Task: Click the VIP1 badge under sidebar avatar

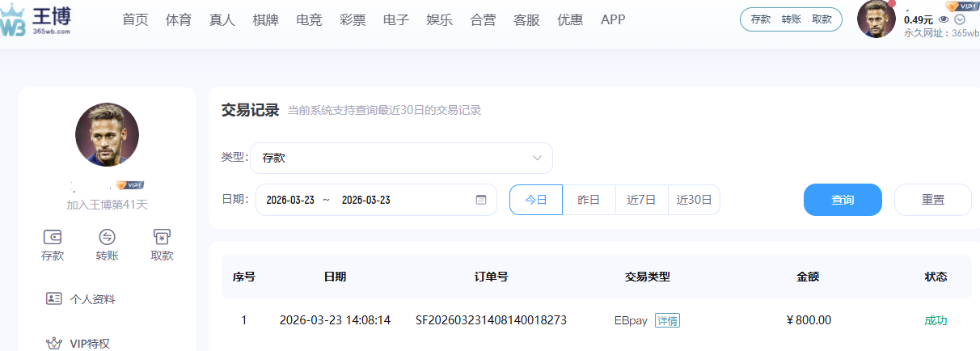Action: coord(129,185)
